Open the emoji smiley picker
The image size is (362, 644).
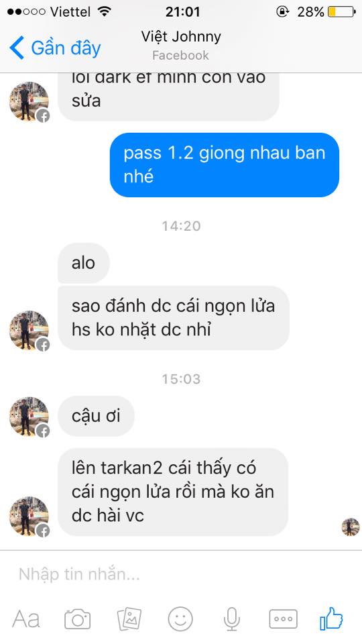180,619
